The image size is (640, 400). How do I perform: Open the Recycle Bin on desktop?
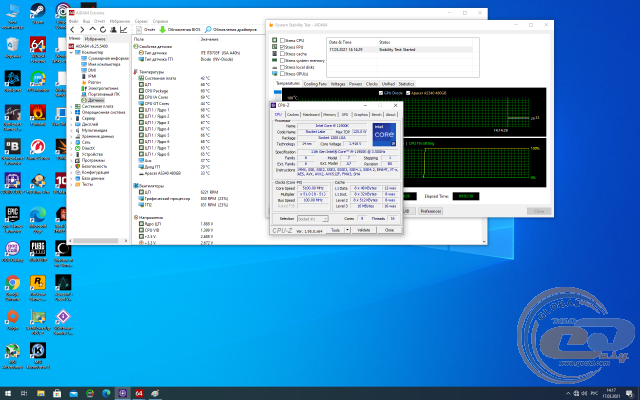pyautogui.click(x=13, y=47)
